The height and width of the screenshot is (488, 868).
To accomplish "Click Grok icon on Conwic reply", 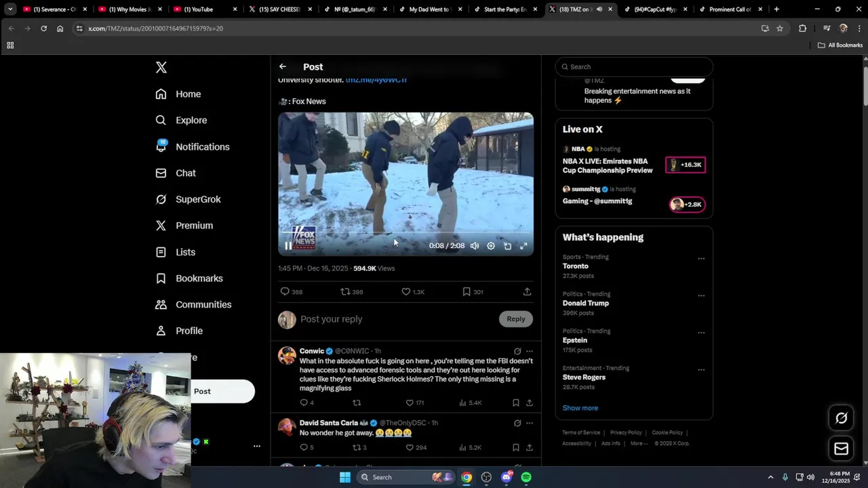I will click(x=517, y=351).
